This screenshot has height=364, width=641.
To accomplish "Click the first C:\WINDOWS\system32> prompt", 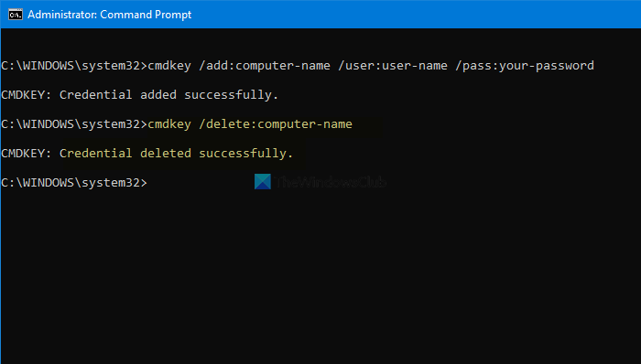I will pos(74,66).
